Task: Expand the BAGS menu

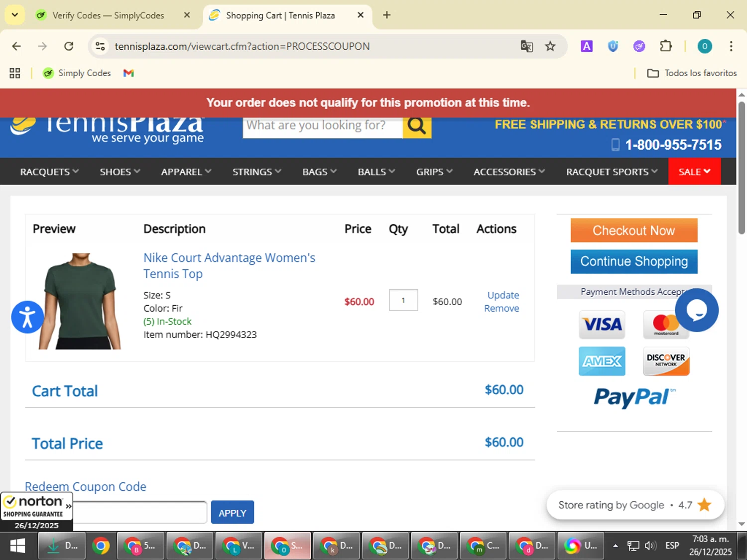Action: coord(320,172)
